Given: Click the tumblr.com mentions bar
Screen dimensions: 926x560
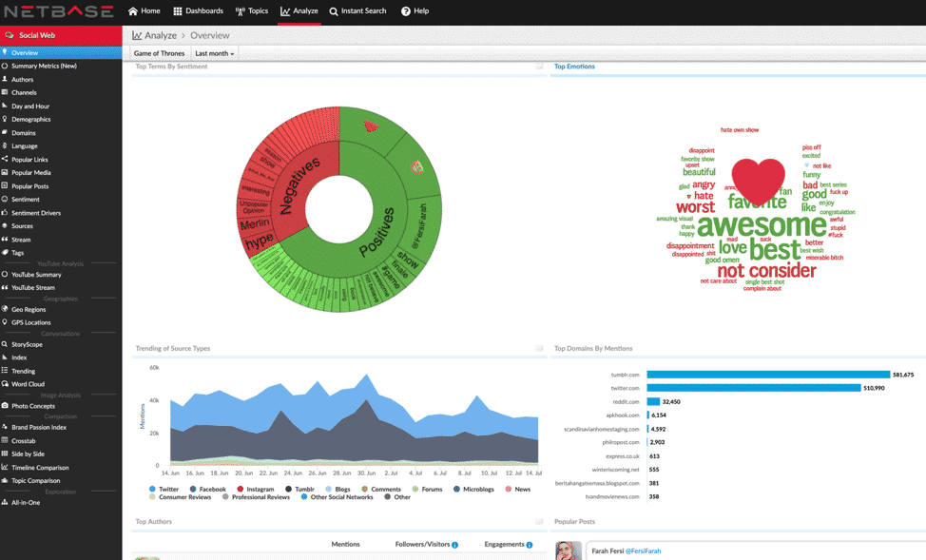Looking at the screenshot, I should click(768, 375).
